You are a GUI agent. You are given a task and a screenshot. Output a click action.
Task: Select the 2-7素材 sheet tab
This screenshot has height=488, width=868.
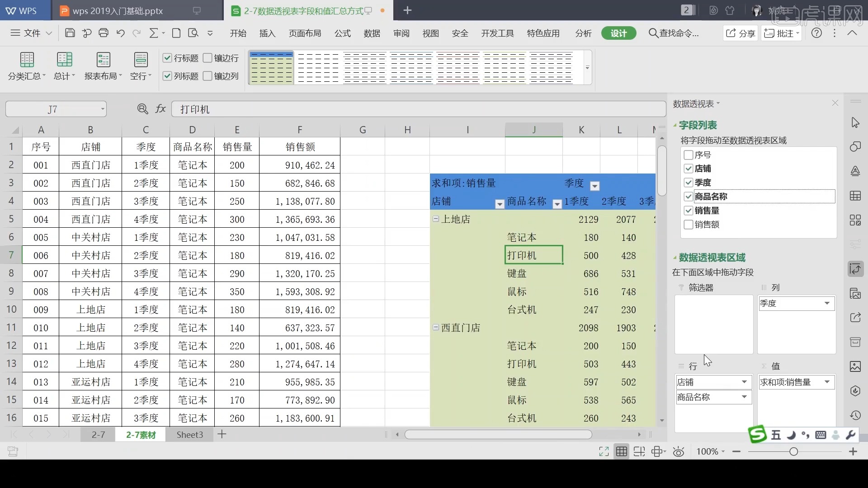coord(141,434)
